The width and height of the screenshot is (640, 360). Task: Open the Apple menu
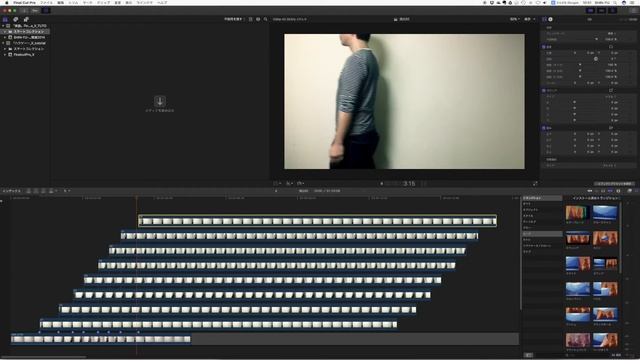click(7, 2)
